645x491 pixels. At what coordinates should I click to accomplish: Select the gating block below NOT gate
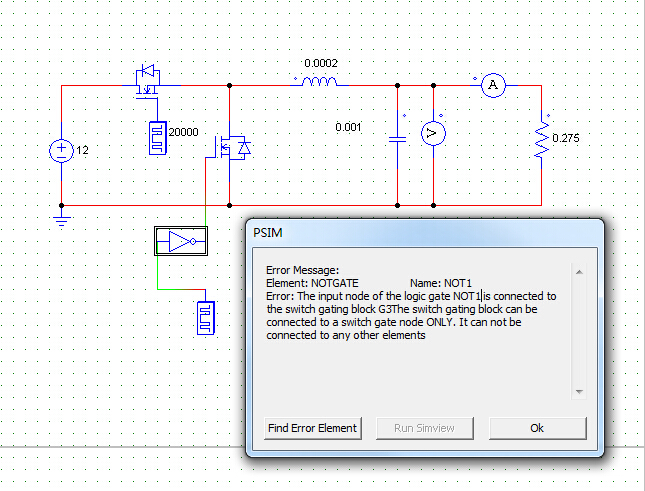click(206, 318)
